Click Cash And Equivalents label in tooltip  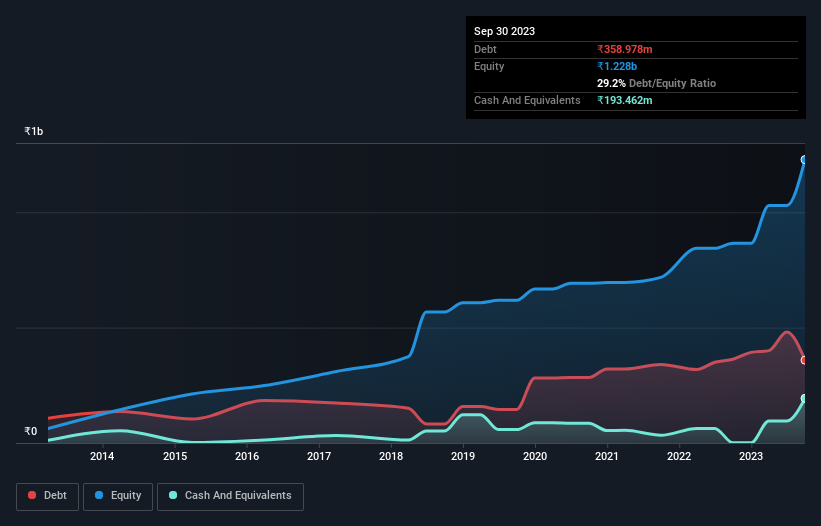click(x=527, y=100)
